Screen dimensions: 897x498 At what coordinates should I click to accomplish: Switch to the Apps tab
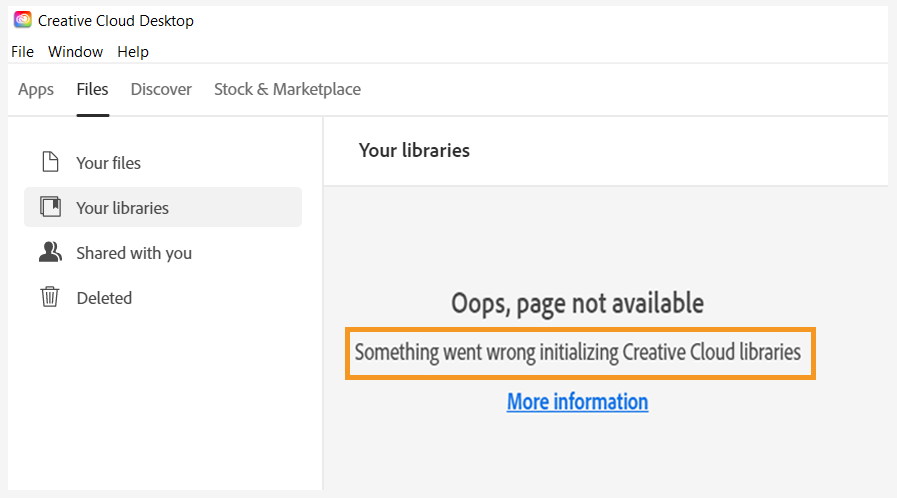click(36, 89)
